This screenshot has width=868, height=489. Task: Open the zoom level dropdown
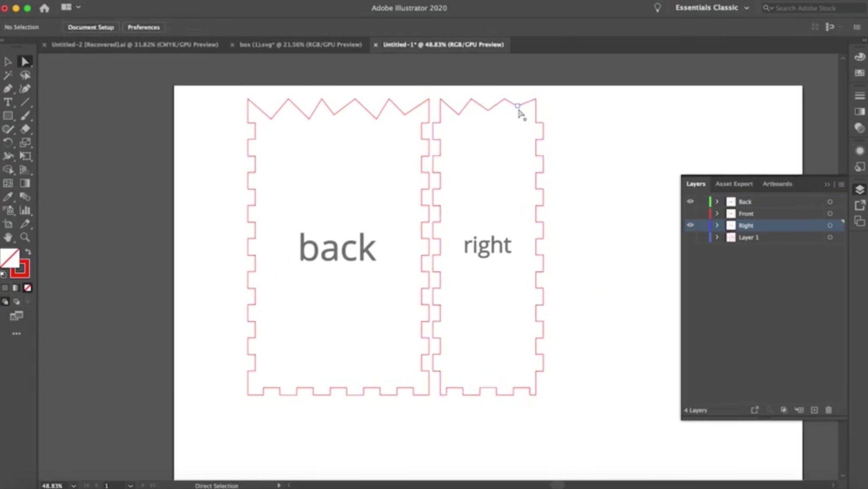click(73, 485)
